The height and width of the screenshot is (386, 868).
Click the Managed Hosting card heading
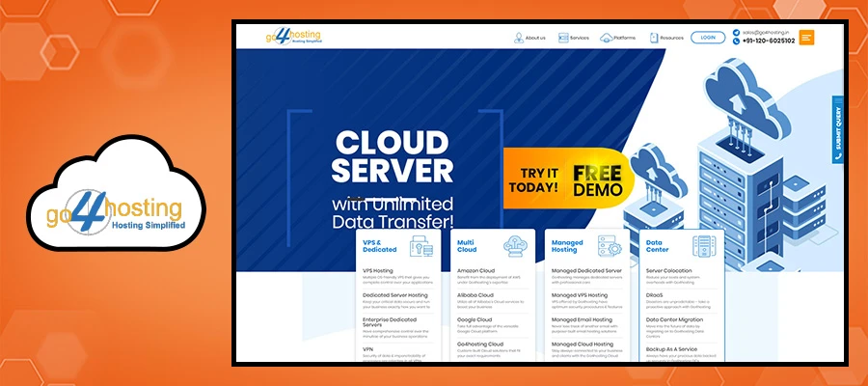567,246
